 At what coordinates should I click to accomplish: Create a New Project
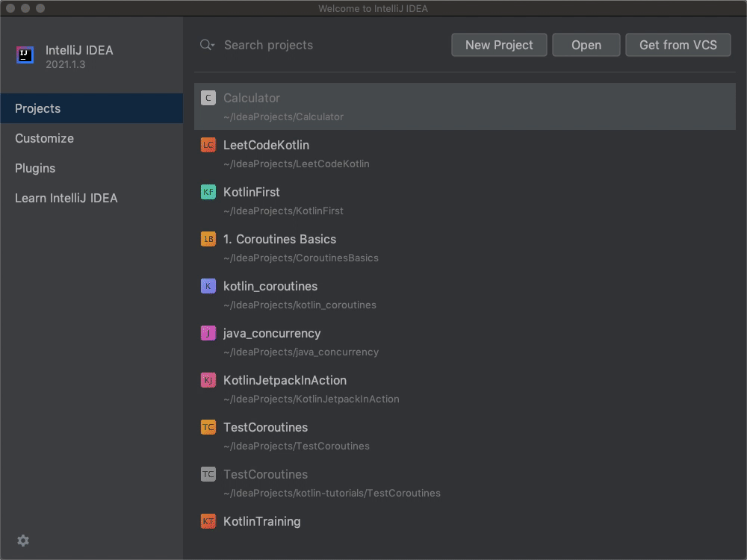(x=499, y=45)
